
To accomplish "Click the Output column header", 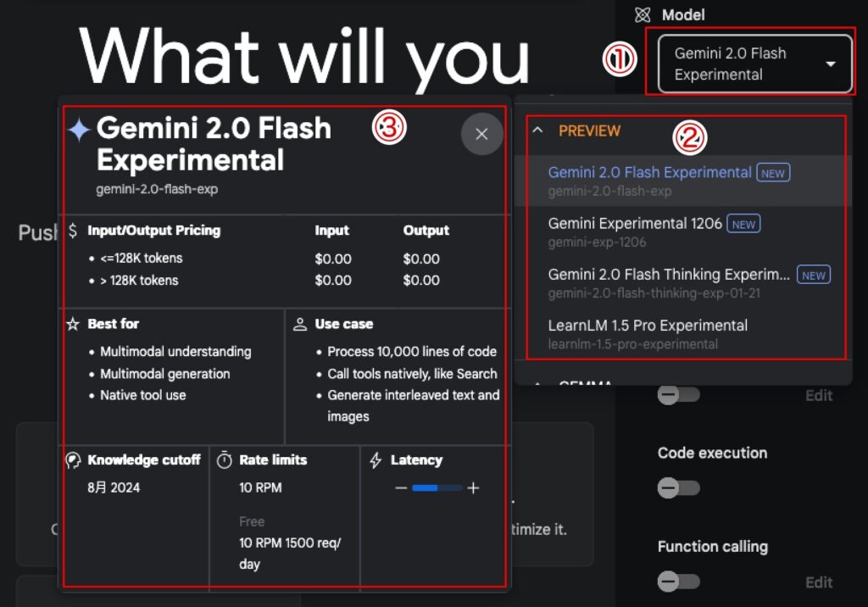I will 426,231.
